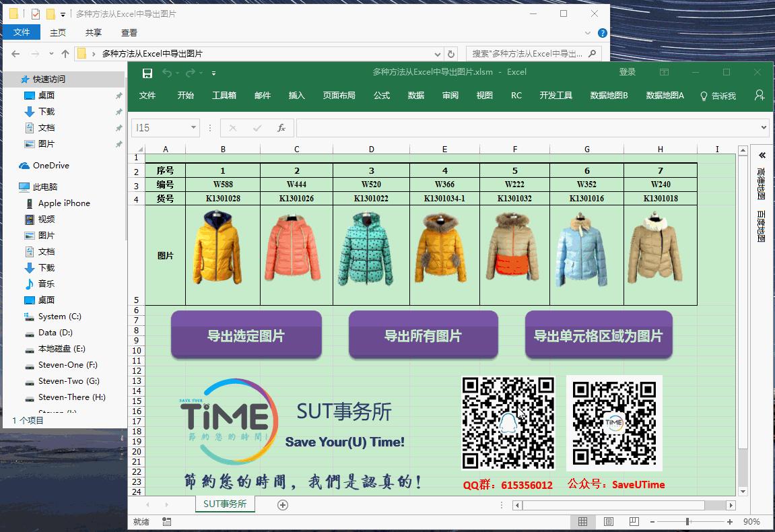Click Explorer help question icon
The height and width of the screenshot is (532, 775).
click(602, 33)
